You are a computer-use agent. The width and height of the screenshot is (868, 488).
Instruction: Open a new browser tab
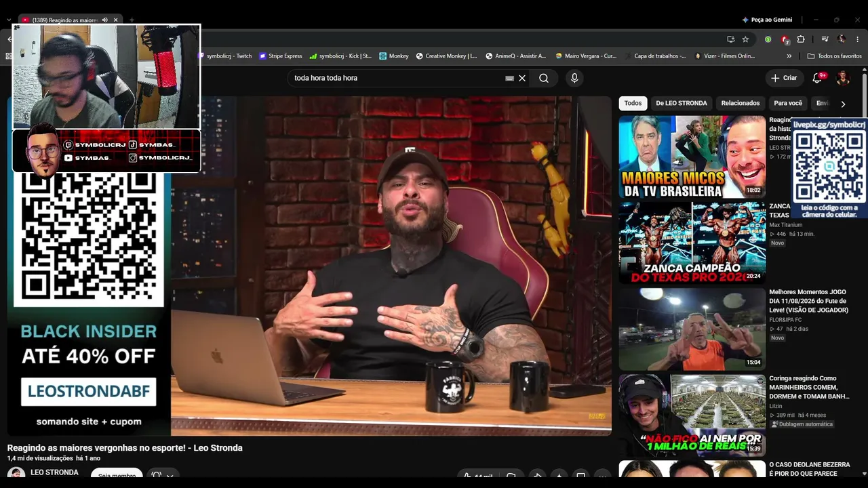coord(132,20)
